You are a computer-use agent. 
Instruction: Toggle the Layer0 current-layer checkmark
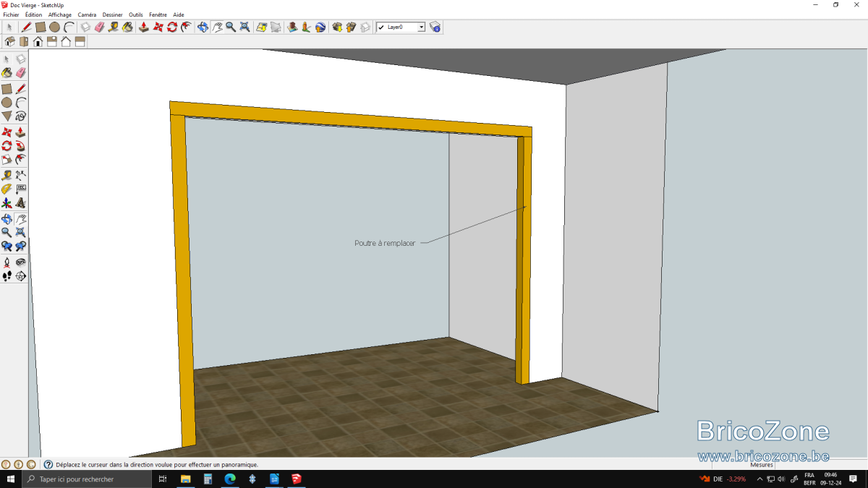pos(381,27)
